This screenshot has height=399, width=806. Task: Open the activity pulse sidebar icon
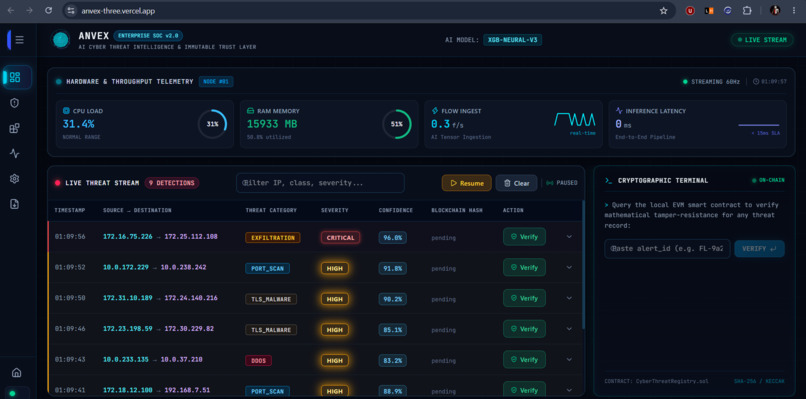(x=15, y=153)
